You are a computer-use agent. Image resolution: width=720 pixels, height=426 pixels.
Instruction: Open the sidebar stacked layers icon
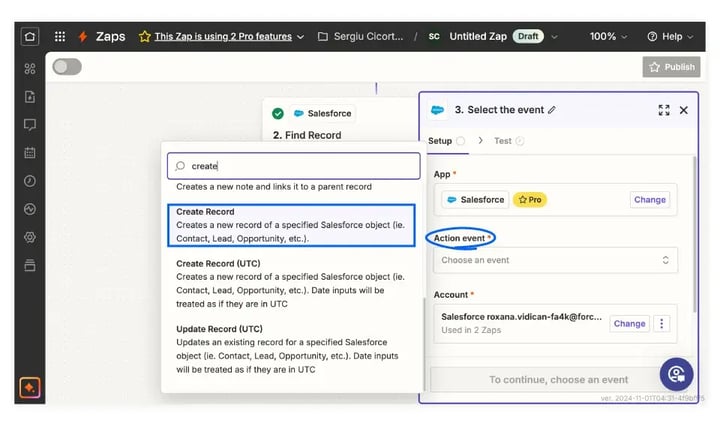(x=30, y=265)
